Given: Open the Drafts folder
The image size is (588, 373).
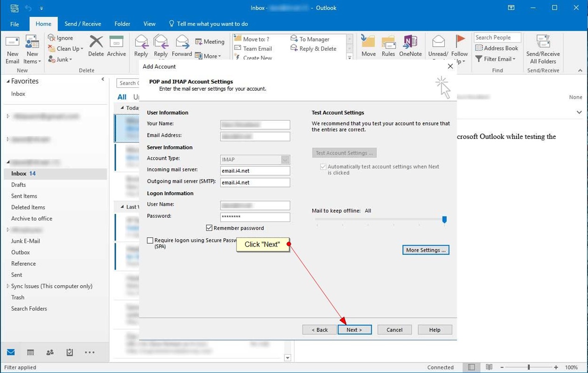Looking at the screenshot, I should [19, 185].
